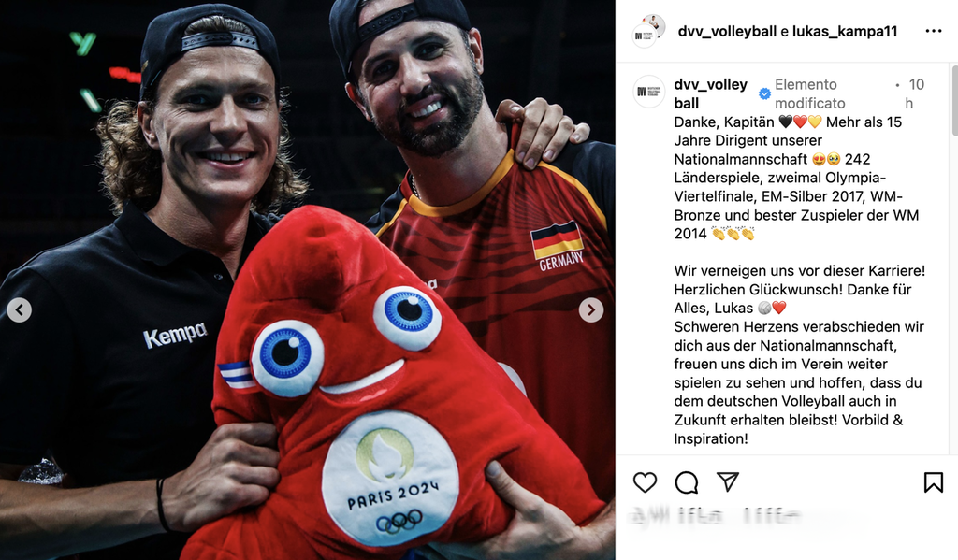958x560 pixels.
Task: Click the dvv_volleyball username in the caption
Action: 710,93
